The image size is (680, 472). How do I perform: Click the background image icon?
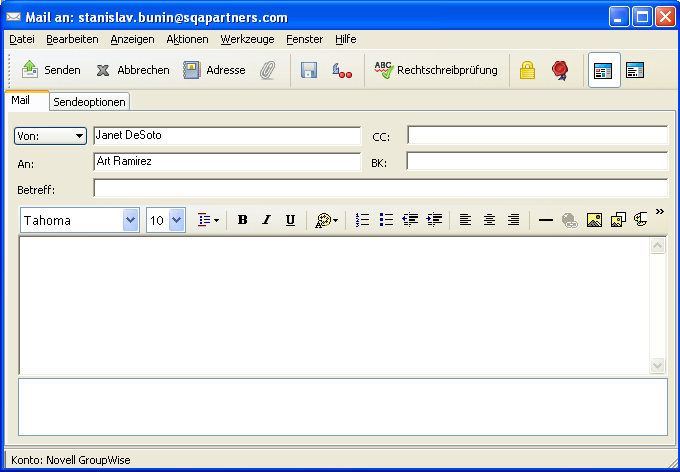[x=618, y=220]
